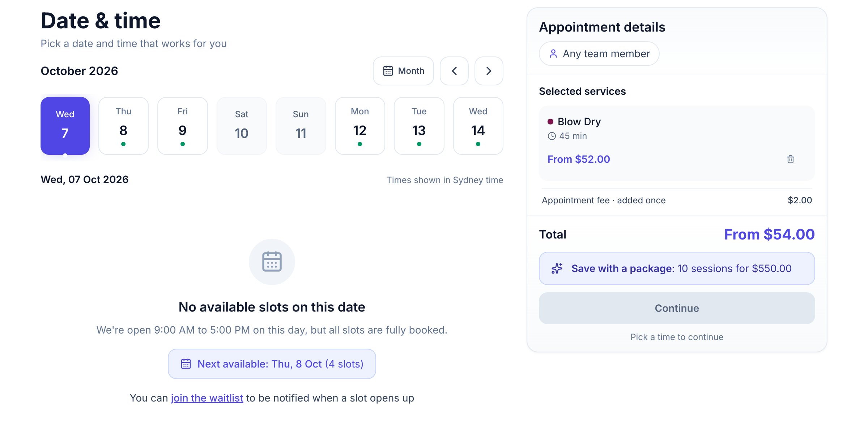Click the From $54.00 total amount
Screen dimensions: 868x424
(769, 234)
